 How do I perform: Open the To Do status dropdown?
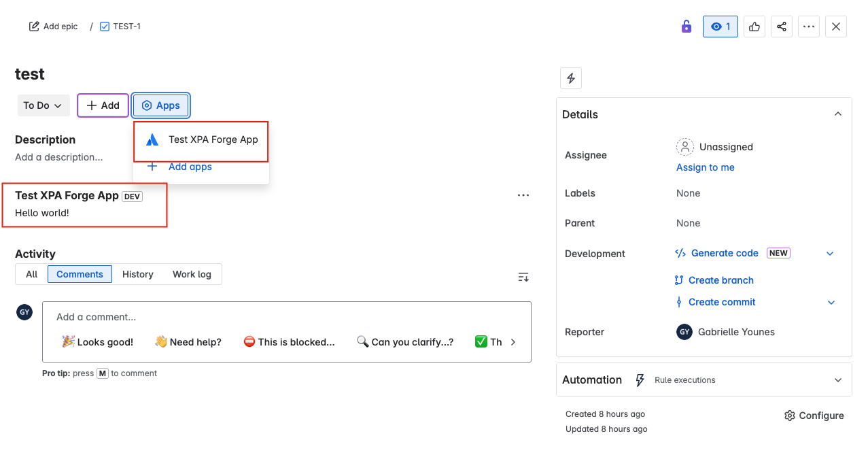click(x=43, y=105)
